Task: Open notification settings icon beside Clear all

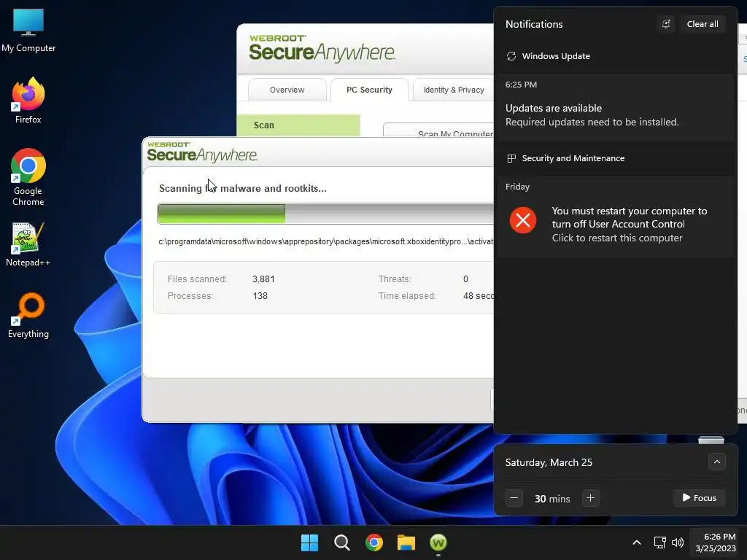Action: (666, 24)
